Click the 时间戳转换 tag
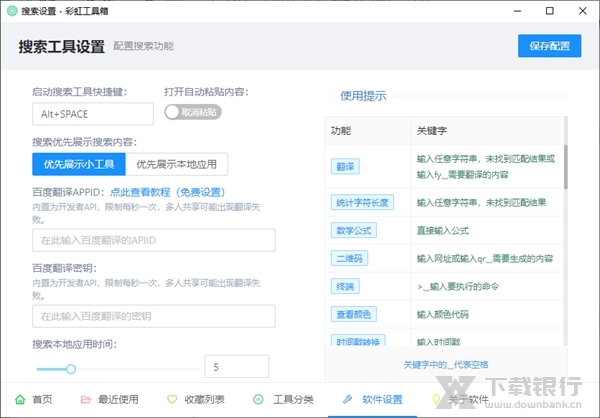This screenshot has width=600, height=418. [x=358, y=340]
